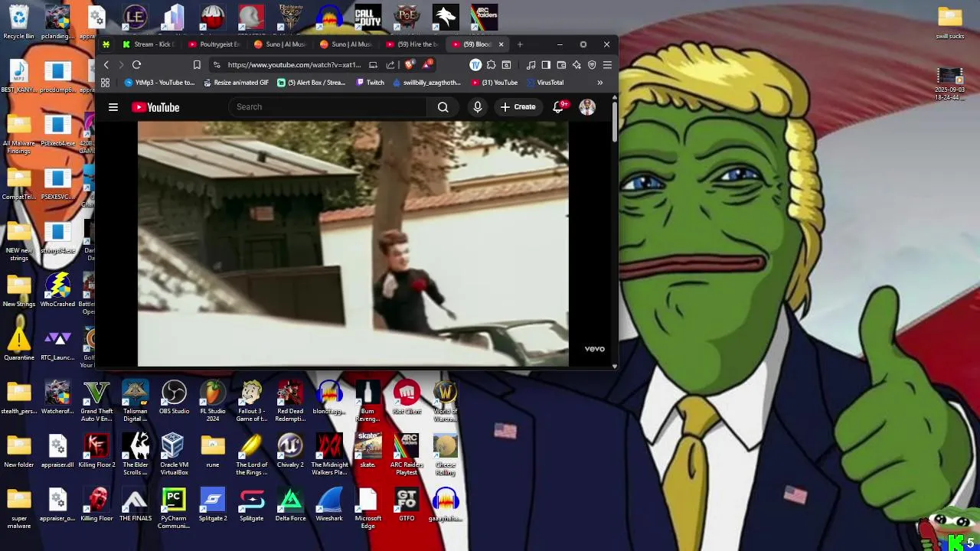This screenshot has height=551, width=980.
Task: Show hidden bookmarks with the chevron
Action: (x=599, y=83)
